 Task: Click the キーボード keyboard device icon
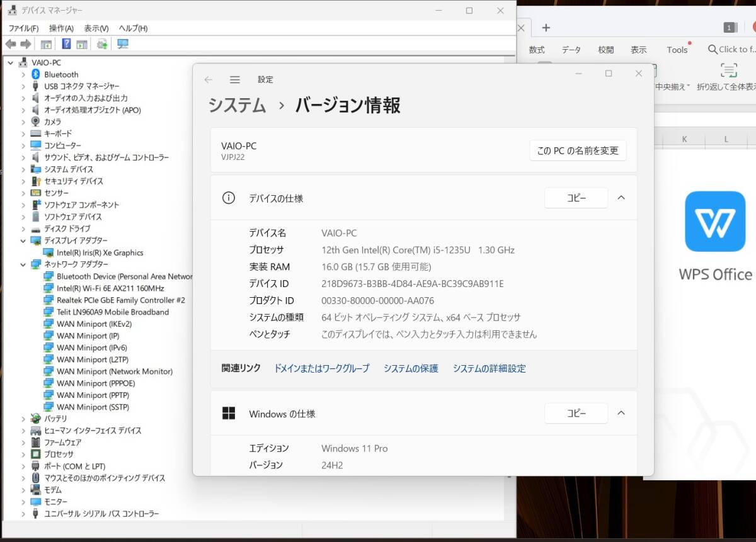pyautogui.click(x=36, y=133)
